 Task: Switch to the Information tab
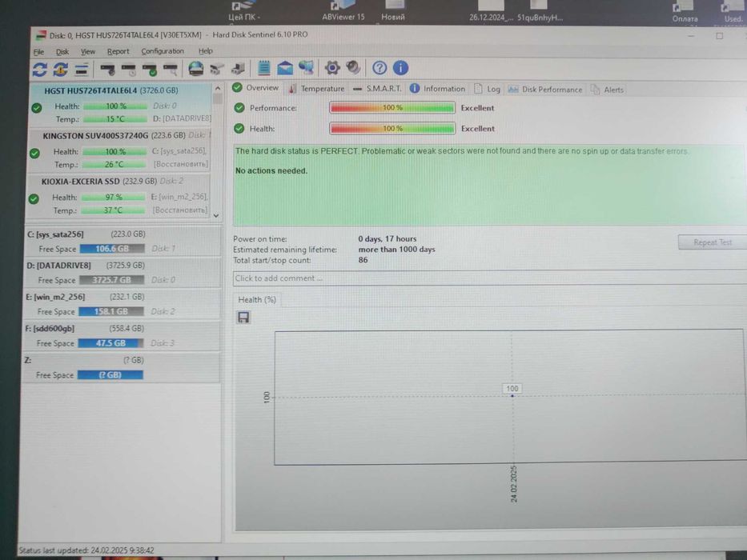click(x=437, y=89)
